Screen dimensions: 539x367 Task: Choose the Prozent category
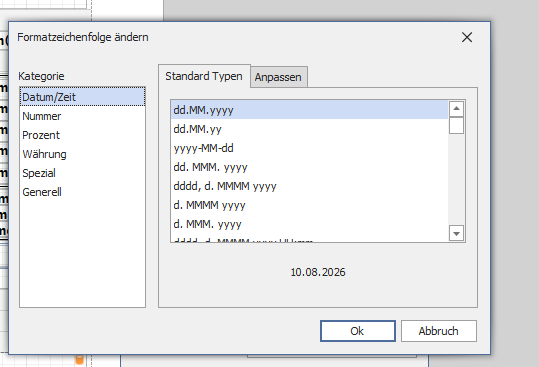point(82,135)
